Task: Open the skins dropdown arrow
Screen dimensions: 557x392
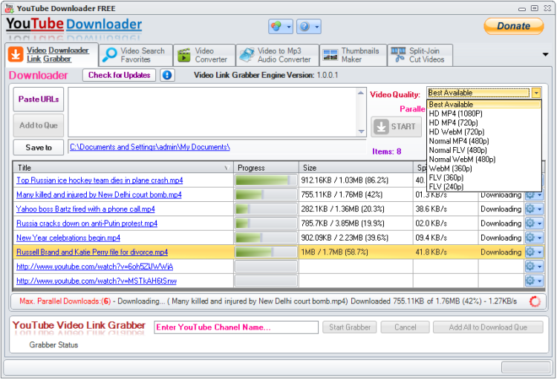Action: coord(289,27)
